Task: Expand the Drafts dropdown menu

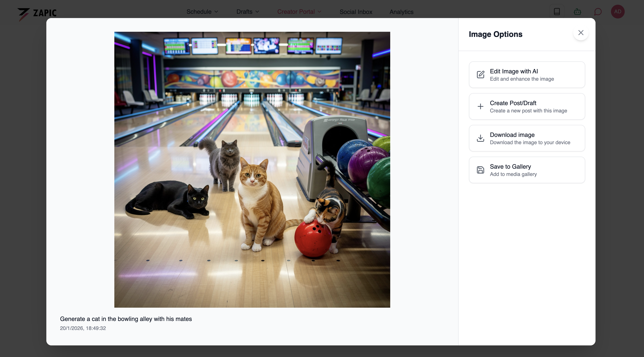Action: pyautogui.click(x=248, y=12)
